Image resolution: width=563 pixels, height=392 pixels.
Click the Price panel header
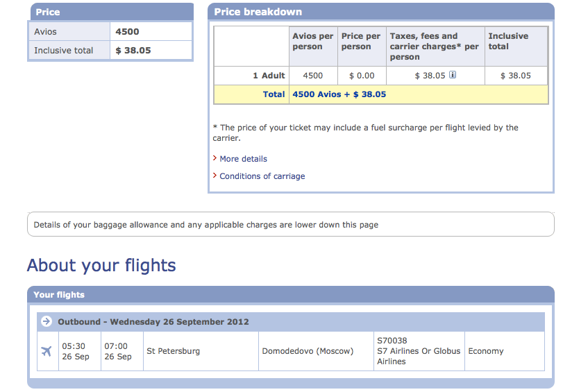click(112, 12)
